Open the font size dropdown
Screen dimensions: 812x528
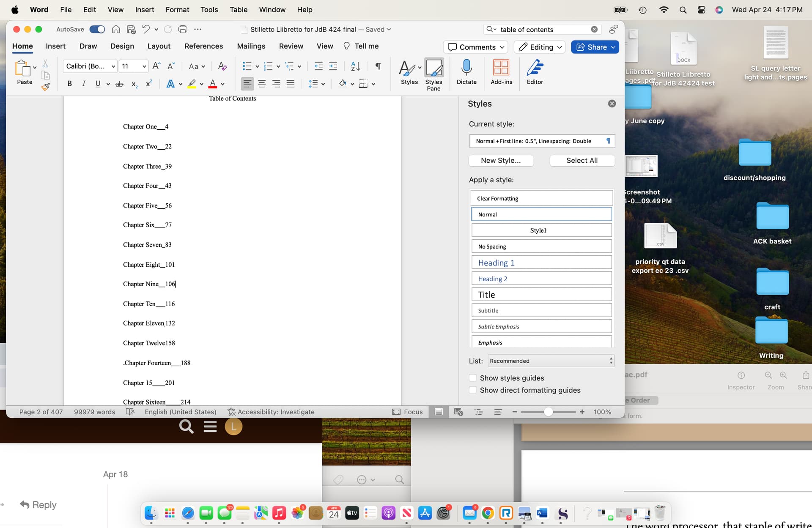click(x=144, y=66)
